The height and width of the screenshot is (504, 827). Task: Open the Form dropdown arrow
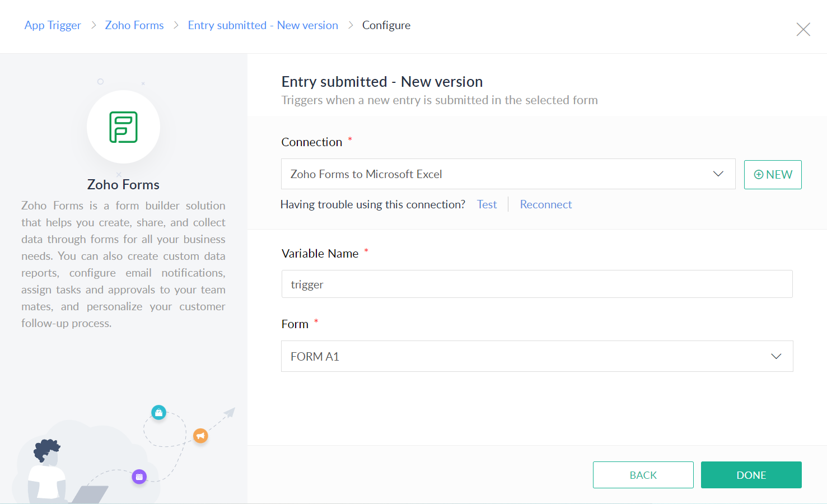pyautogui.click(x=776, y=357)
